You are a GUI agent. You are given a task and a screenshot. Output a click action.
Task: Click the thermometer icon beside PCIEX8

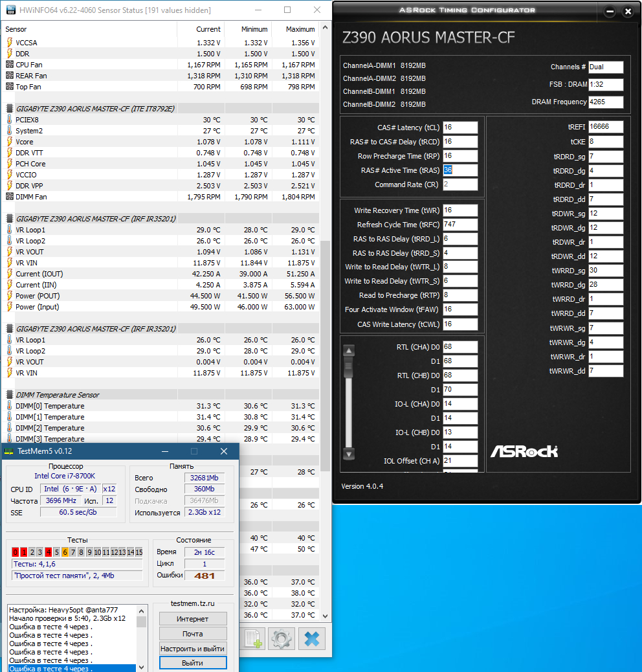[10, 120]
